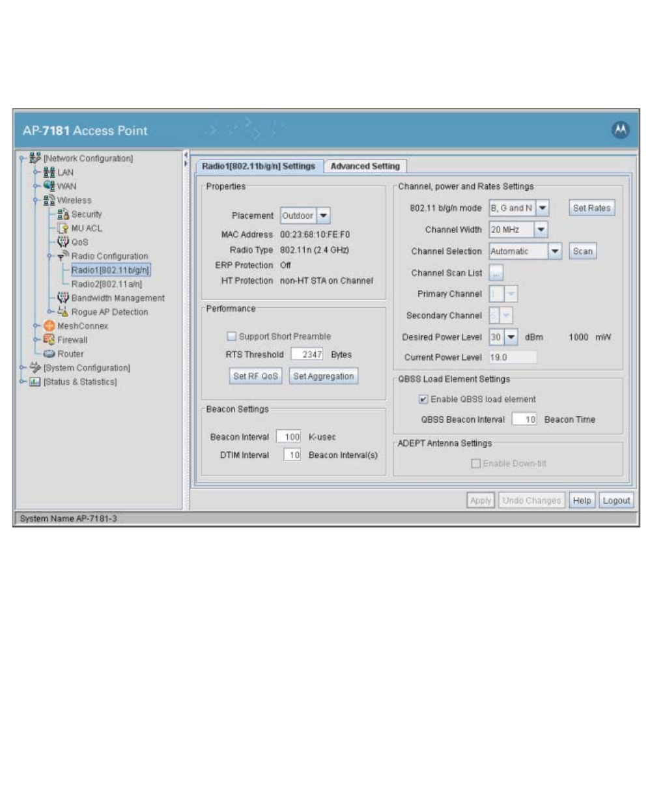Click the Set RF QoS button
This screenshot has height=812, width=650.
click(x=255, y=376)
